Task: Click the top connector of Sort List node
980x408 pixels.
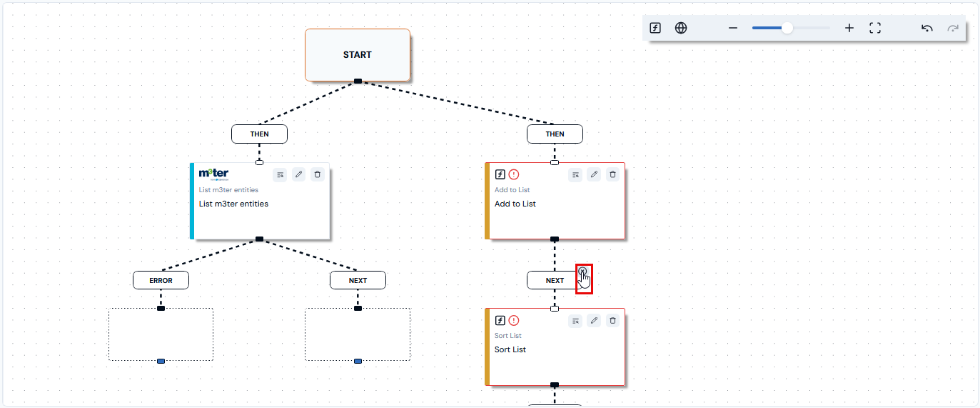Action: tap(555, 309)
